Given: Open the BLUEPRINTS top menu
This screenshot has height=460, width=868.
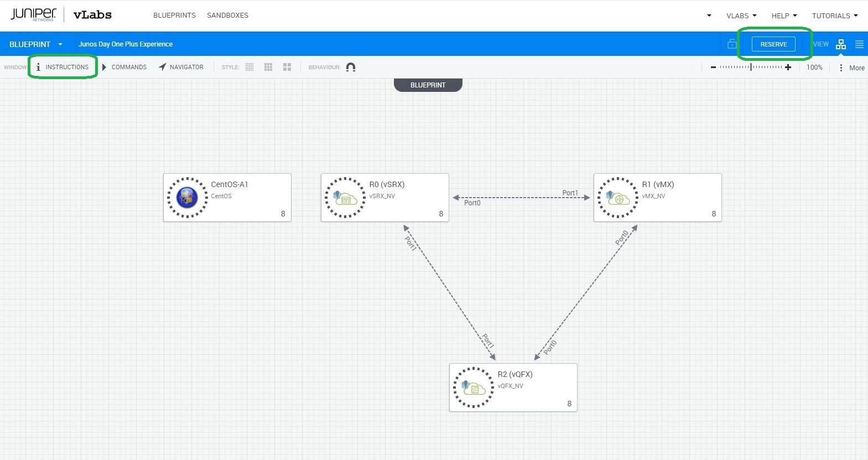Looking at the screenshot, I should click(x=174, y=15).
